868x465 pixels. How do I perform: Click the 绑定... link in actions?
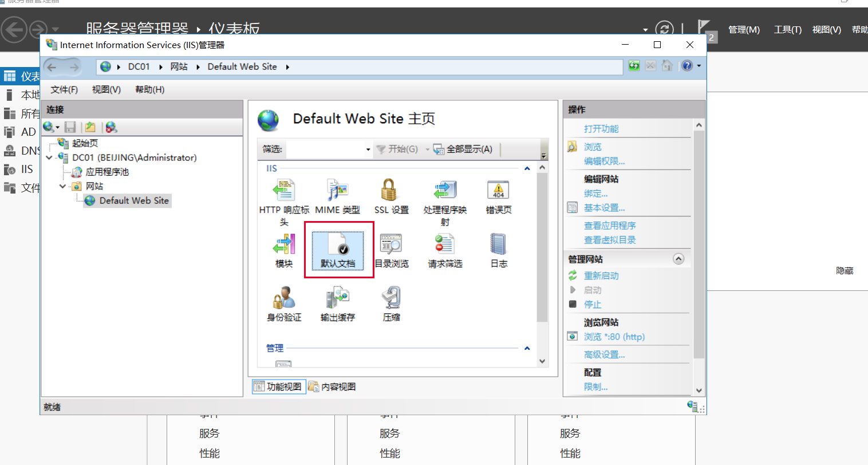tap(595, 194)
